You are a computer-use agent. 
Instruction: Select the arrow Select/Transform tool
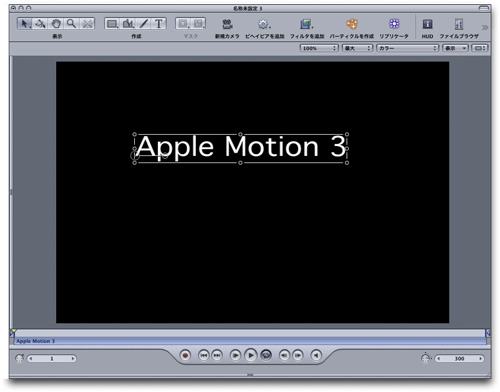[x=25, y=24]
